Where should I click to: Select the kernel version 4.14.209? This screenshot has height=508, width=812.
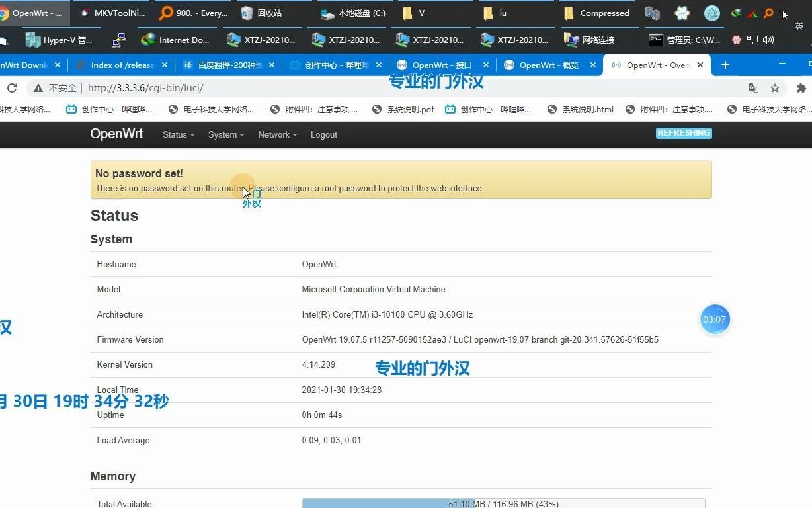pos(319,364)
